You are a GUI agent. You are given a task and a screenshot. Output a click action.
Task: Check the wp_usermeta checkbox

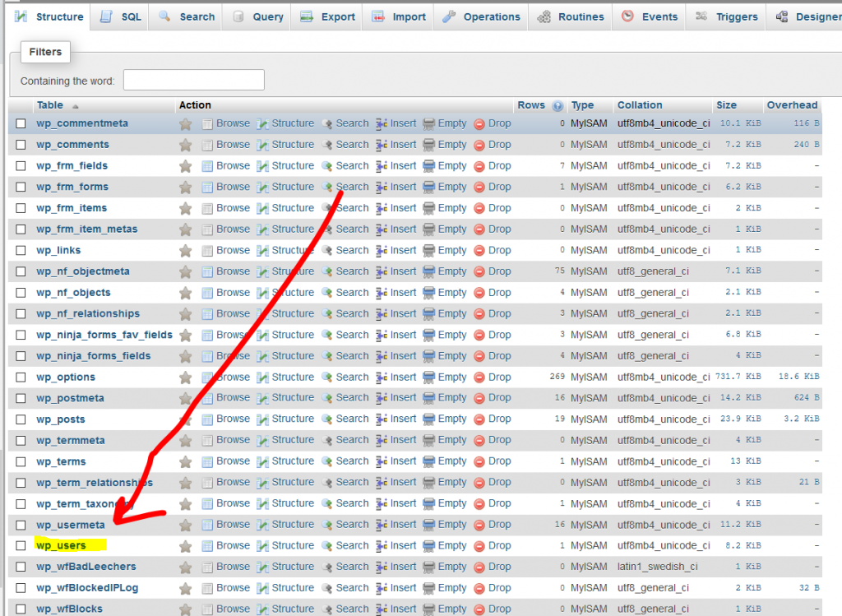[21, 526]
